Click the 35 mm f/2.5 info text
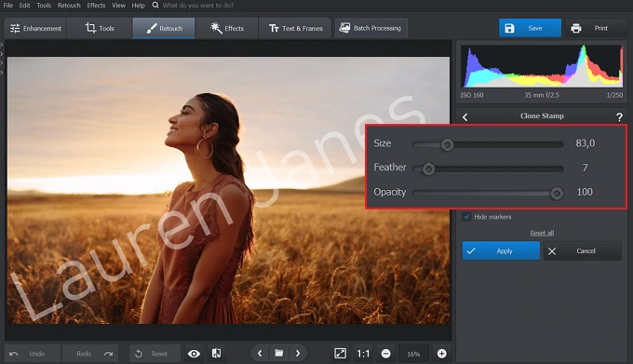 tap(542, 95)
